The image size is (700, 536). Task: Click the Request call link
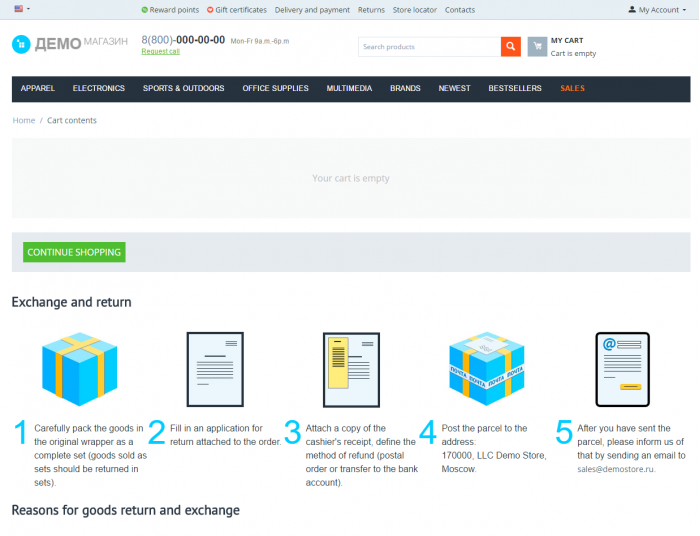pos(160,51)
